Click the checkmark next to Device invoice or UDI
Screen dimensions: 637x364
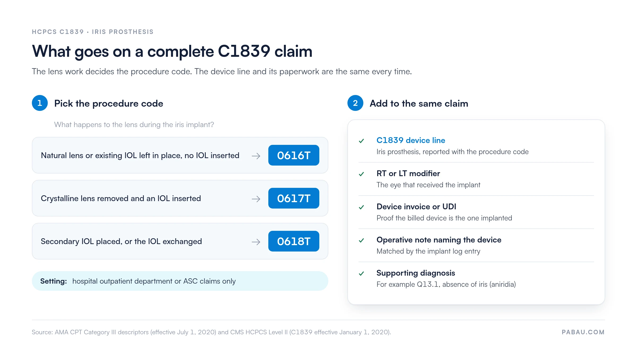[361, 207]
